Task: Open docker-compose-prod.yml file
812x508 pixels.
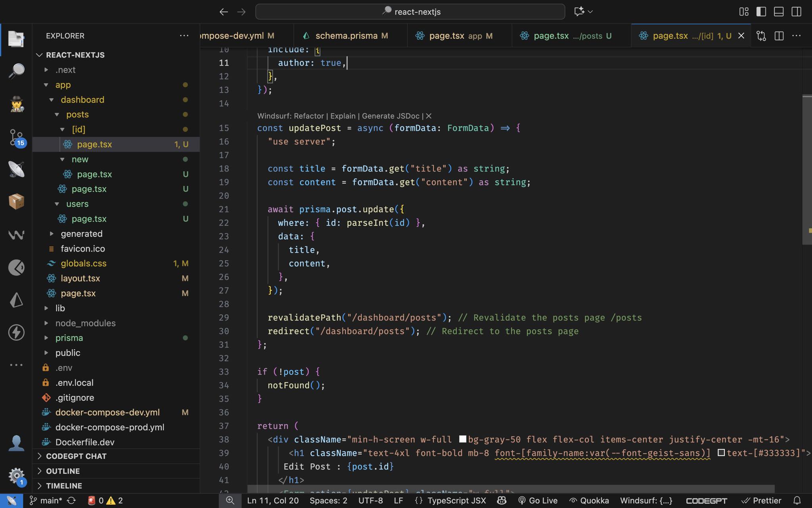Action: [116, 427]
